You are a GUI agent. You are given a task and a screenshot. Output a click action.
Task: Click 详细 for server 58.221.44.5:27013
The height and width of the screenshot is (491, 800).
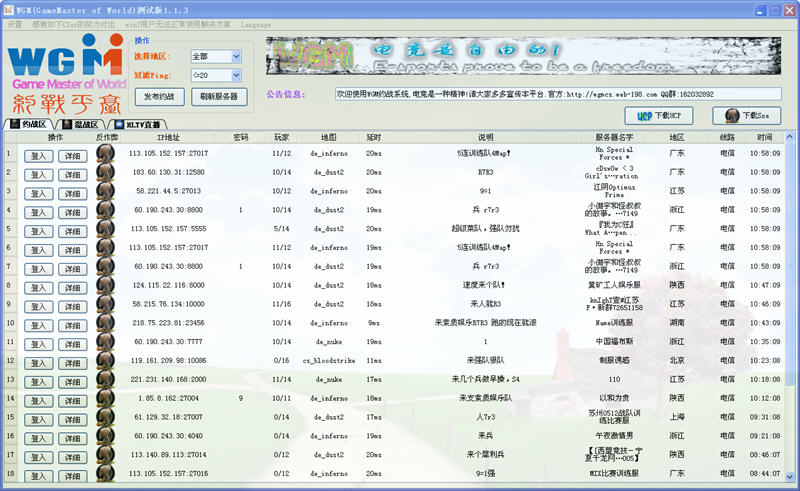pos(72,191)
